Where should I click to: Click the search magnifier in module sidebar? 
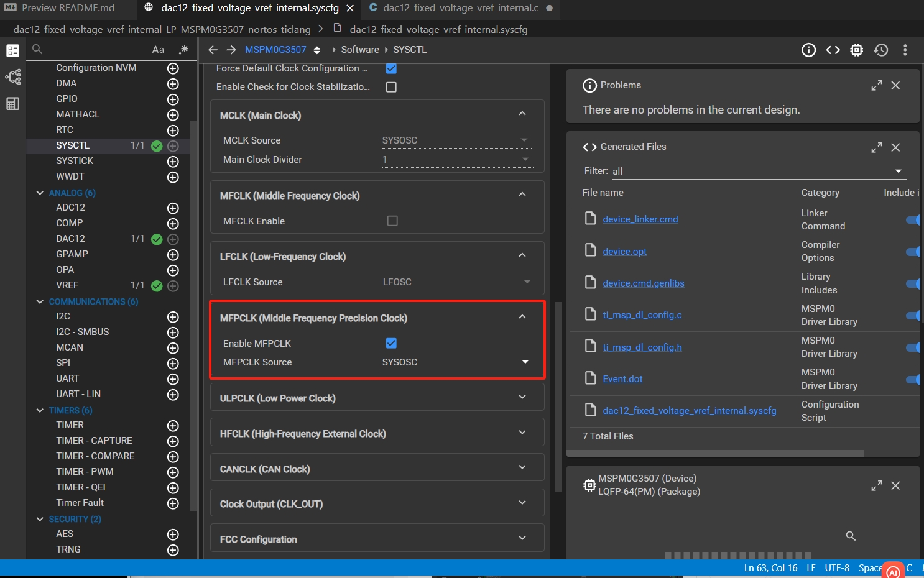37,49
